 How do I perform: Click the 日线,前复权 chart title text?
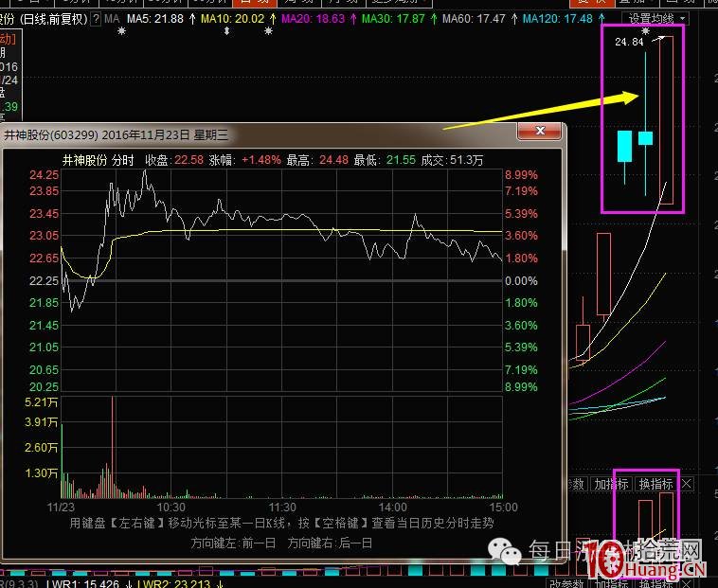(x=54, y=19)
